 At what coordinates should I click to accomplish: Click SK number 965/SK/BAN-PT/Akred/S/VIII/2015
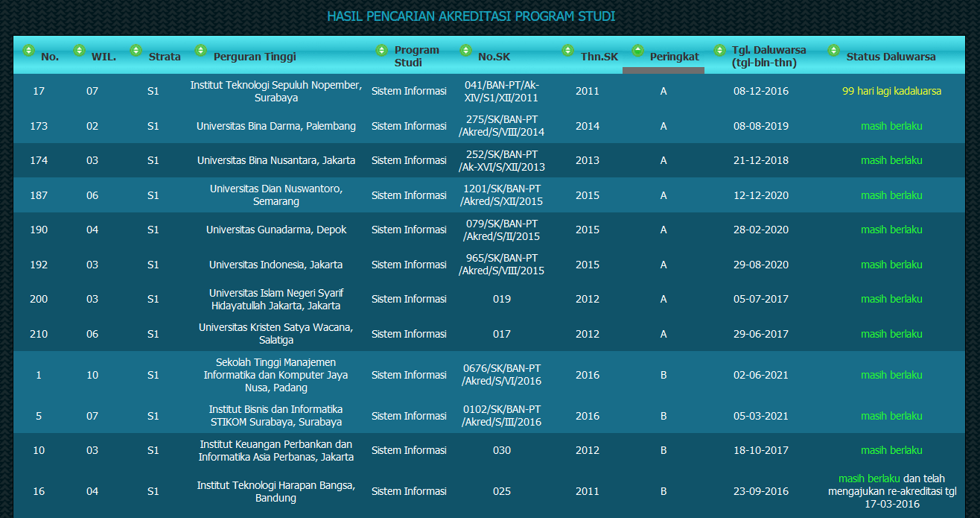502,265
